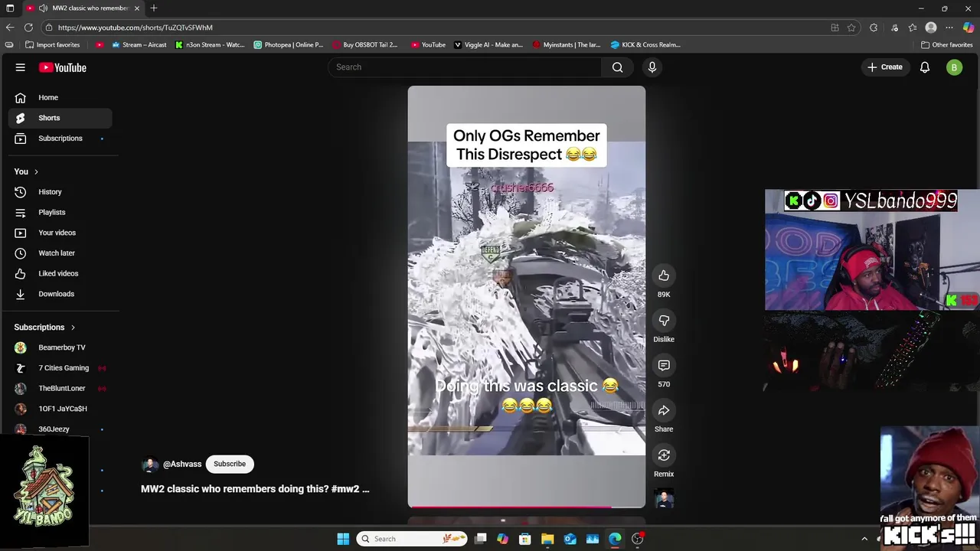Click the YouTube logo
Viewport: 980px width, 551px height.
tap(63, 67)
